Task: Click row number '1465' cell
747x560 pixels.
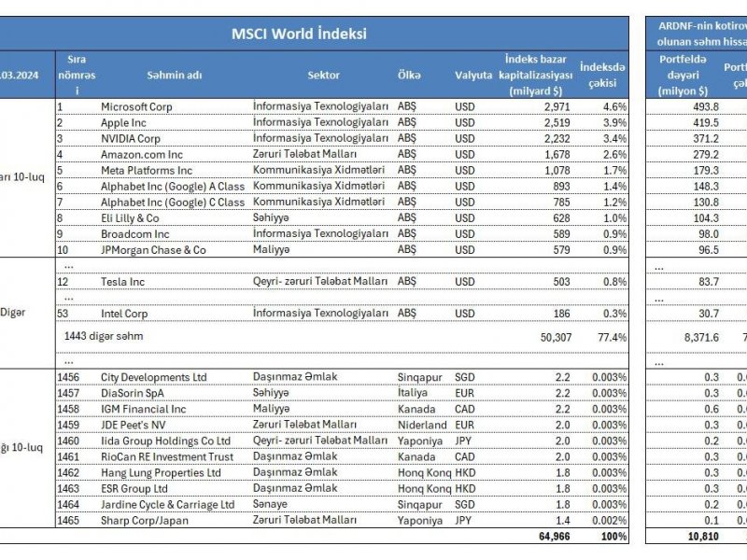Action: tap(68, 521)
